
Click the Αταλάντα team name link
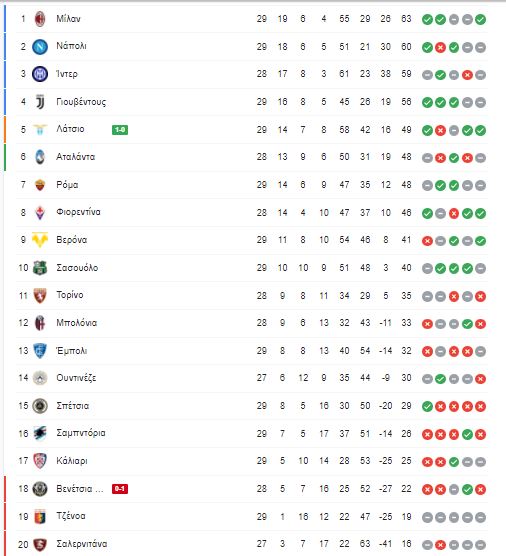click(x=76, y=157)
